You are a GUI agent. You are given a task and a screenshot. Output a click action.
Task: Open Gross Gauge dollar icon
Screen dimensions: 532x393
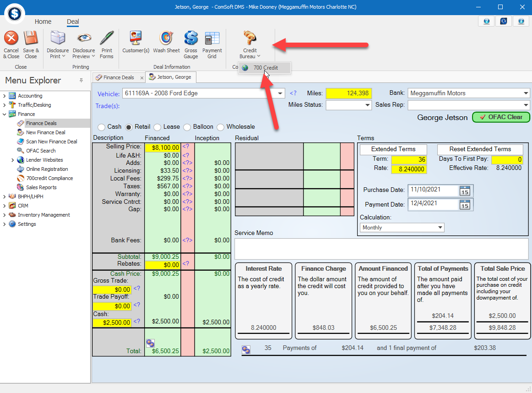[x=191, y=38]
